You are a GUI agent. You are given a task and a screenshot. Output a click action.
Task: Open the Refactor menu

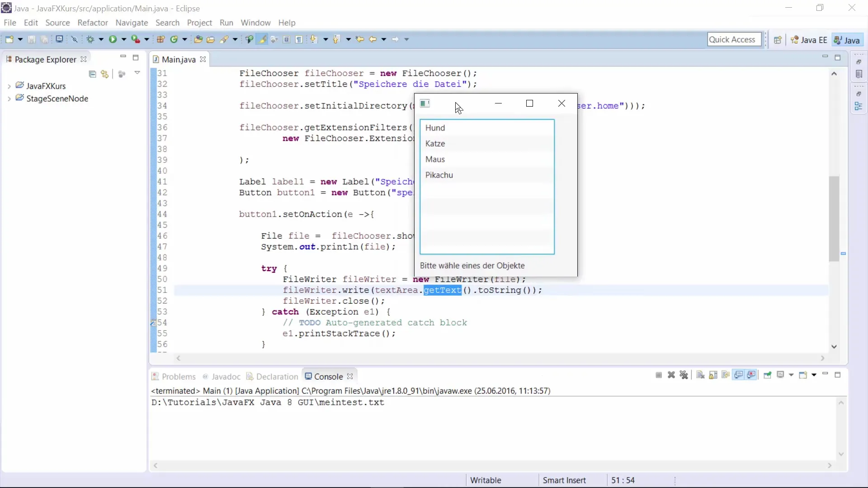coord(93,23)
